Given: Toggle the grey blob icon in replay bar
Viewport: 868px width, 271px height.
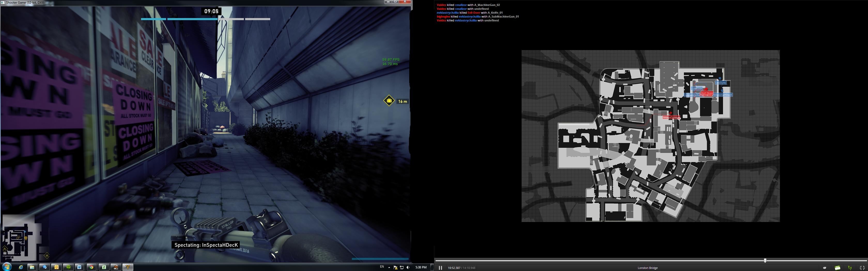Looking at the screenshot, I should 825,268.
